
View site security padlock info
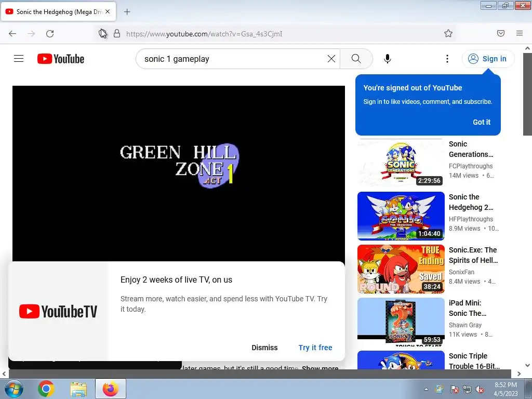(117, 34)
